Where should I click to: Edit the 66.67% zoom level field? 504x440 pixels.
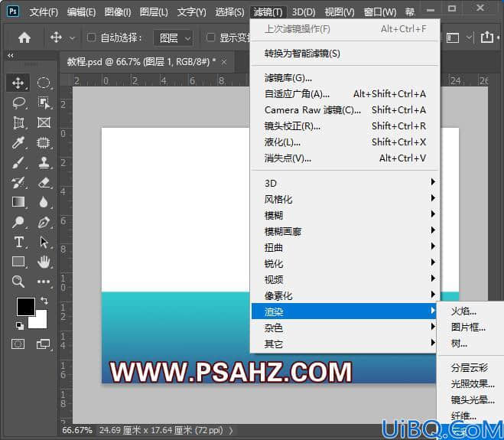[77, 430]
